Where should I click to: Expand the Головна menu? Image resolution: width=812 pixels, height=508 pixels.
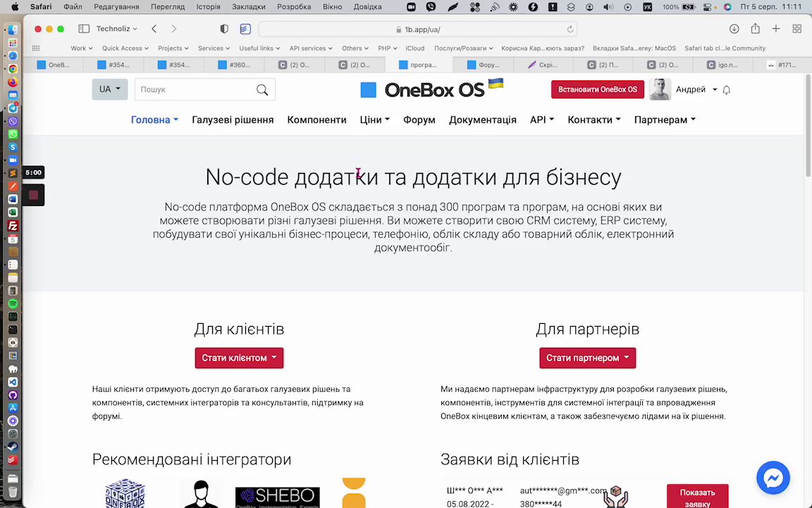(x=154, y=120)
